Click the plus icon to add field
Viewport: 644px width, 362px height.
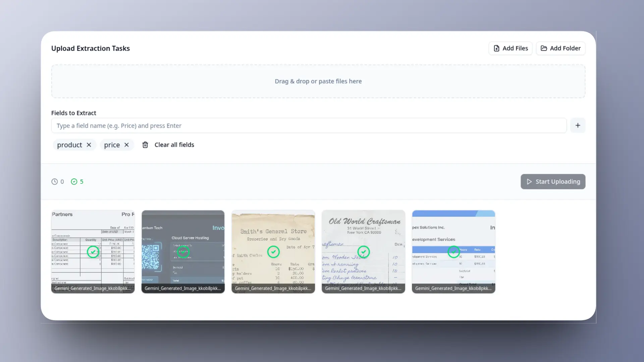pos(578,125)
